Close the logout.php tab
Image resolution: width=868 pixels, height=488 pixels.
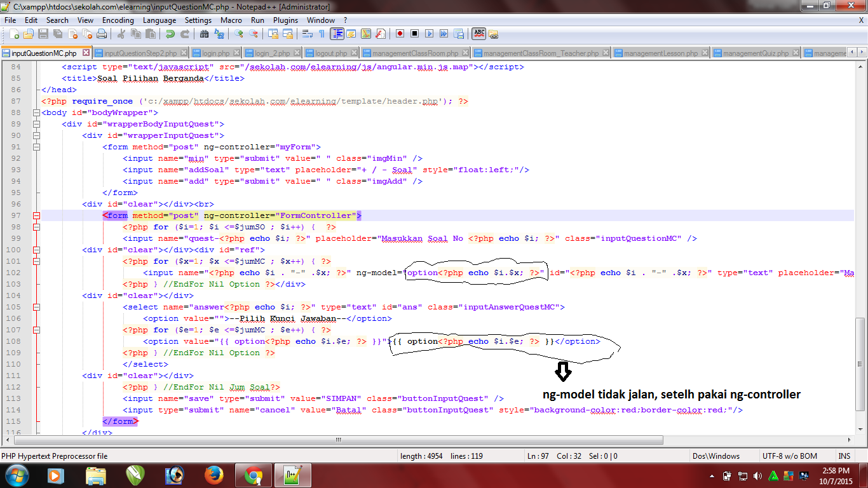pyautogui.click(x=355, y=53)
